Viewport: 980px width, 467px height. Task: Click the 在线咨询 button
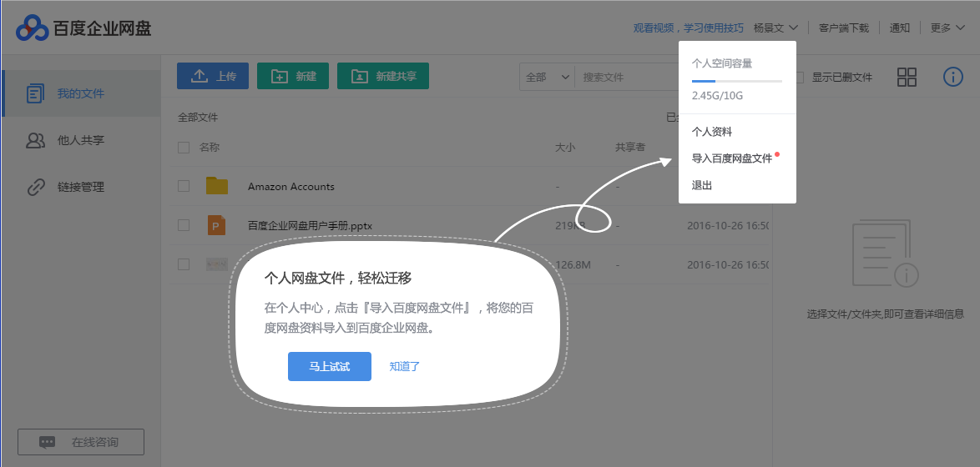[81, 442]
